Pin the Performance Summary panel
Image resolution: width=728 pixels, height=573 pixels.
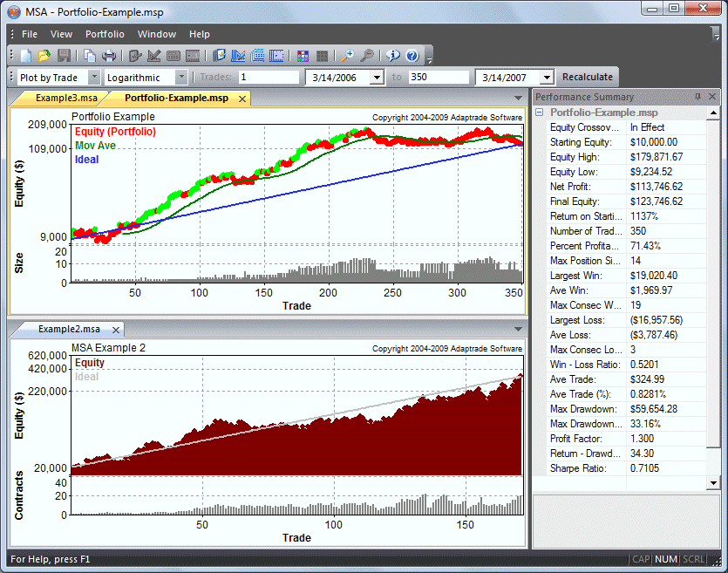point(697,97)
